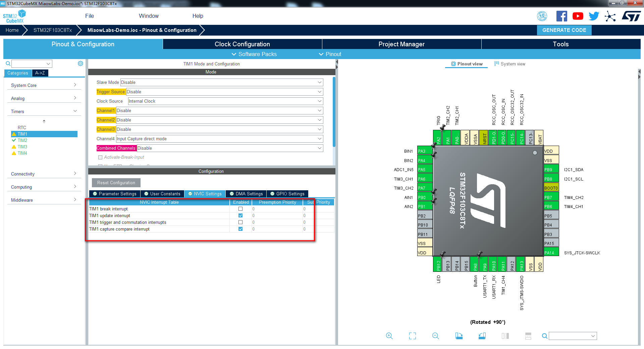Open the ST Twitter icon
This screenshot has width=644, height=349.
pyautogui.click(x=594, y=16)
